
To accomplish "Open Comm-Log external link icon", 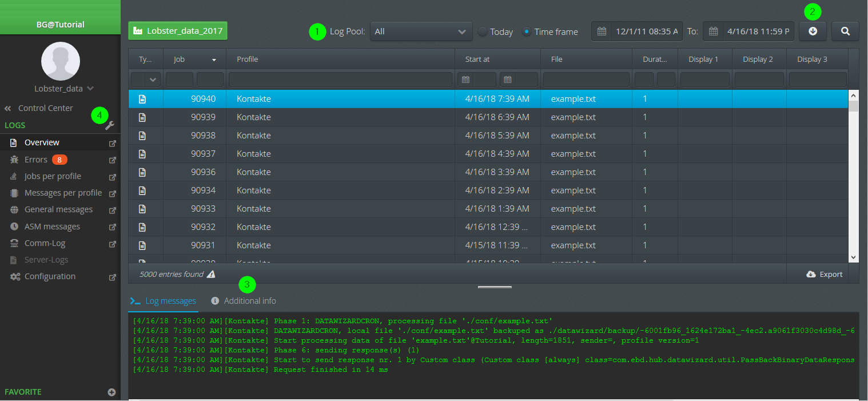I will point(113,243).
